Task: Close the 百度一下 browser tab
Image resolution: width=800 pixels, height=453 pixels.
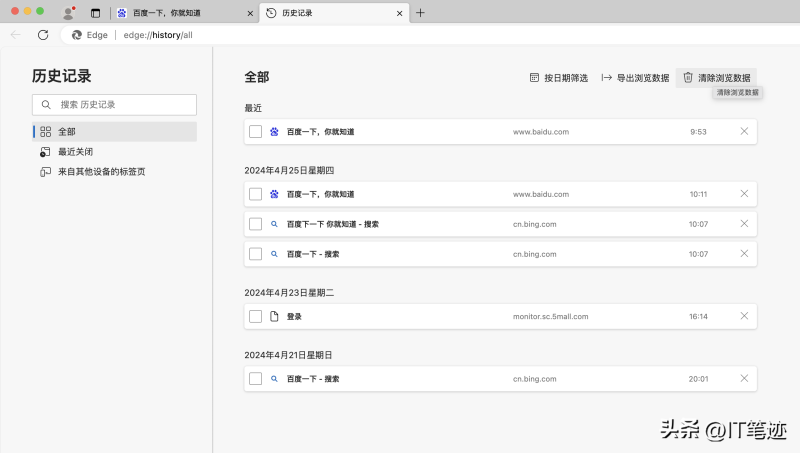Action: click(x=250, y=13)
